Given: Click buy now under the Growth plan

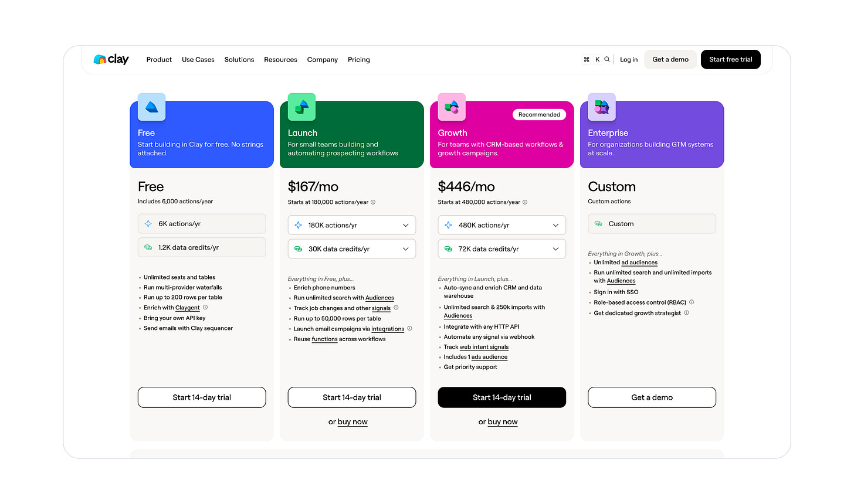Looking at the screenshot, I should pyautogui.click(x=503, y=422).
